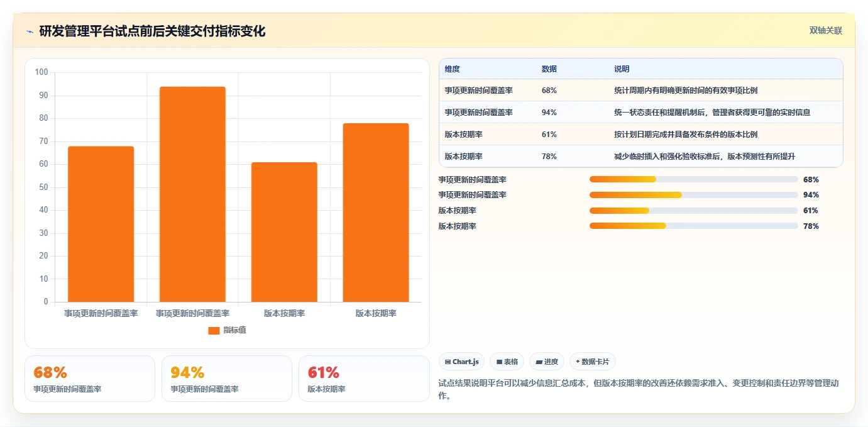This screenshot has height=427, width=868.
Task: Click description 统计周期内有明确更新时间的有效事项比例
Action: click(x=686, y=91)
